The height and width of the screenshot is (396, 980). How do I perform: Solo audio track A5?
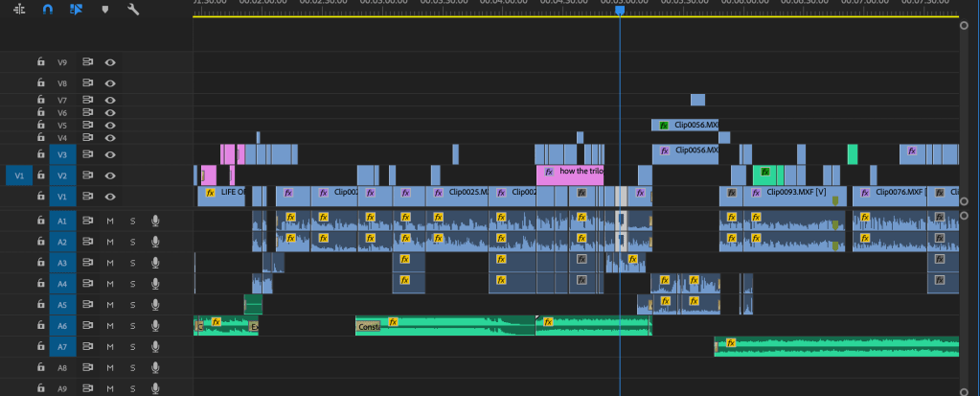[132, 305]
